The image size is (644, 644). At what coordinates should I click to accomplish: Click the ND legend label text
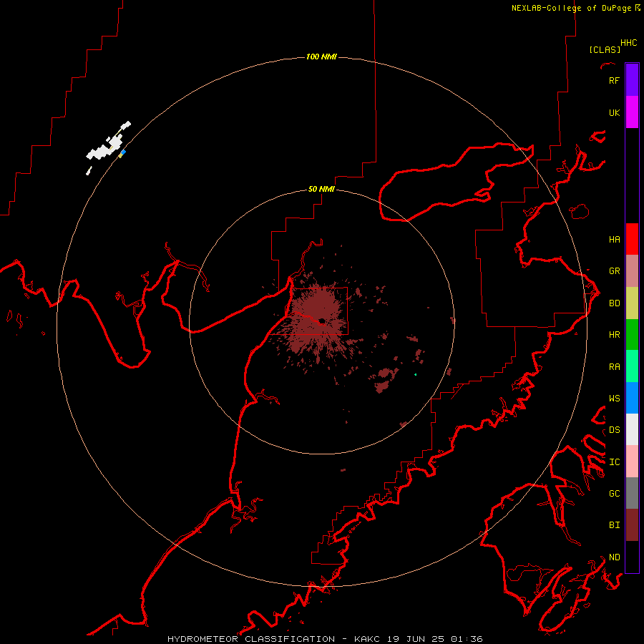tap(614, 557)
